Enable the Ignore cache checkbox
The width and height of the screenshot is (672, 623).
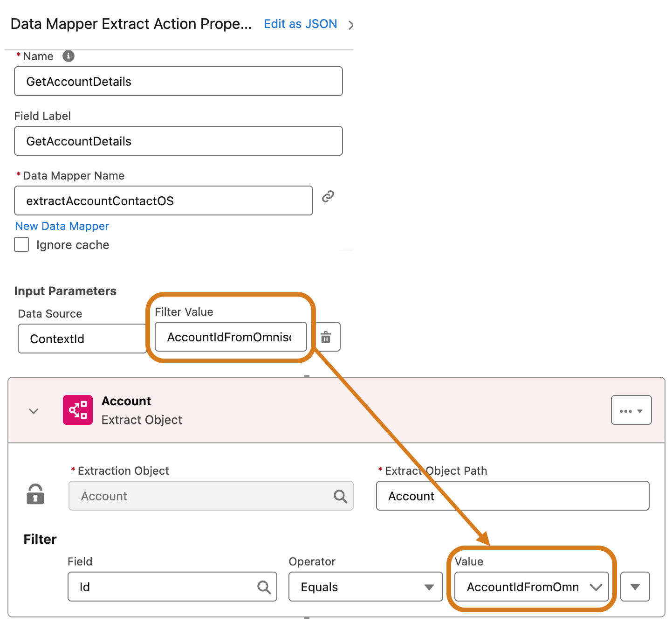pos(21,244)
